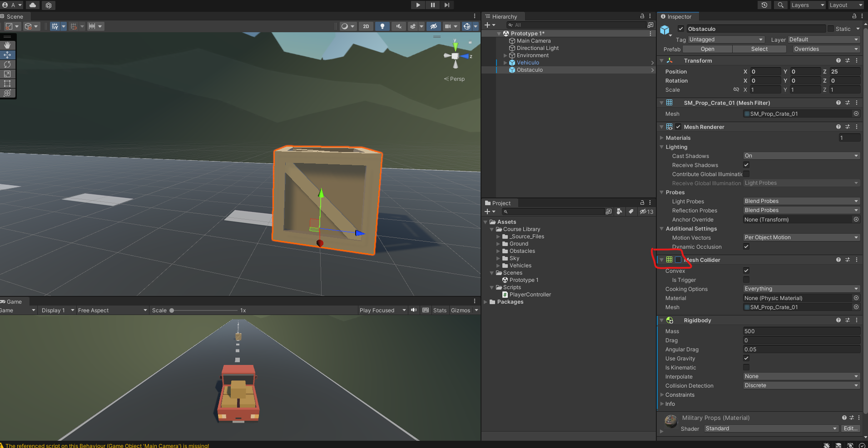Toggle 2D view mode in Scene

(366, 26)
